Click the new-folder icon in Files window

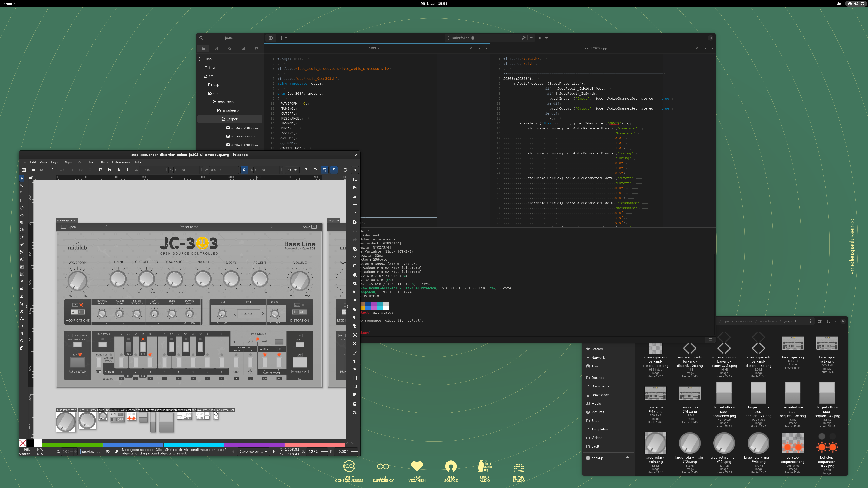click(820, 321)
